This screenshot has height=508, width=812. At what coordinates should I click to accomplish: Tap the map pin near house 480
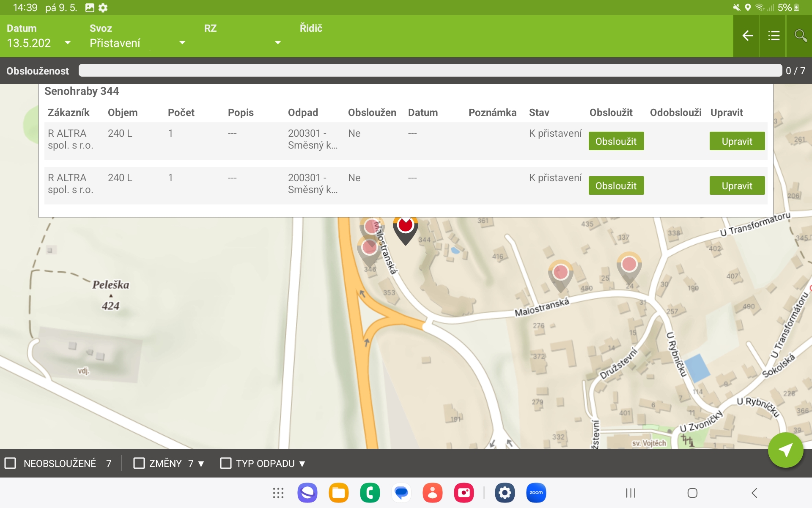(x=560, y=273)
